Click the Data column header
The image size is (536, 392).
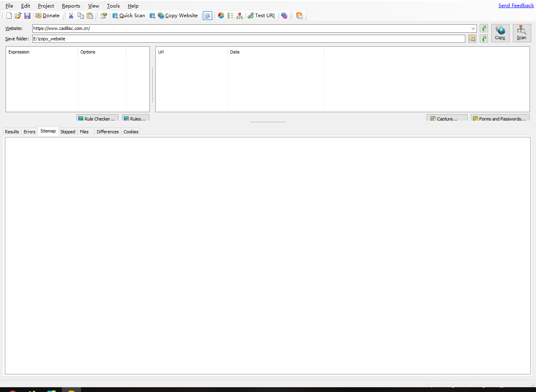click(276, 52)
